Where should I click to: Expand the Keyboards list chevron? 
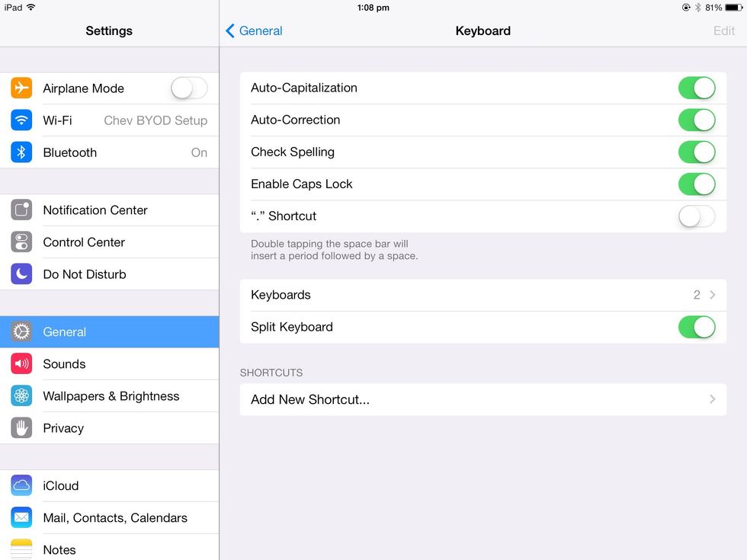(x=712, y=295)
